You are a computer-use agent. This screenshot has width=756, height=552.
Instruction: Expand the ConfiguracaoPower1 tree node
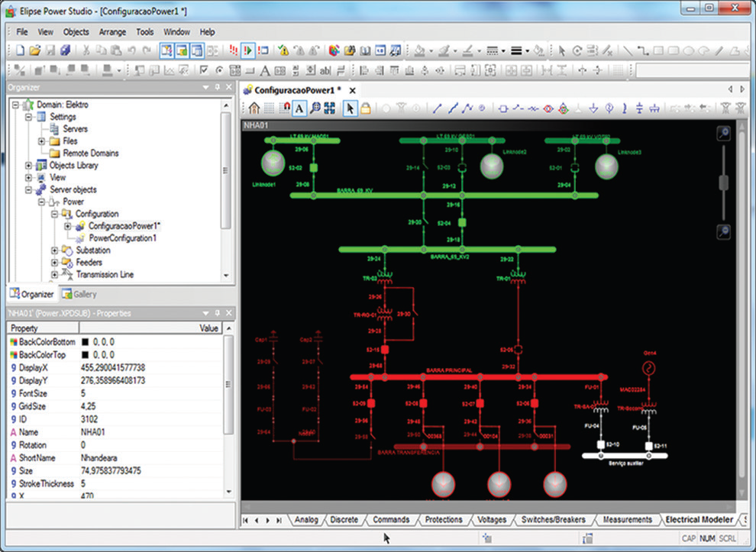pyautogui.click(x=67, y=226)
